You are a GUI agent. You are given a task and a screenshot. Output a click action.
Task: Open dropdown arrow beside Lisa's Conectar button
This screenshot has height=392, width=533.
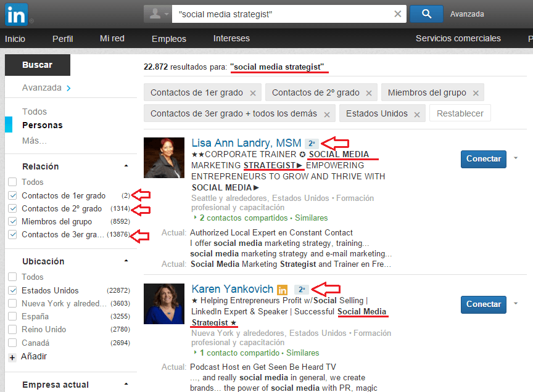[x=516, y=158]
